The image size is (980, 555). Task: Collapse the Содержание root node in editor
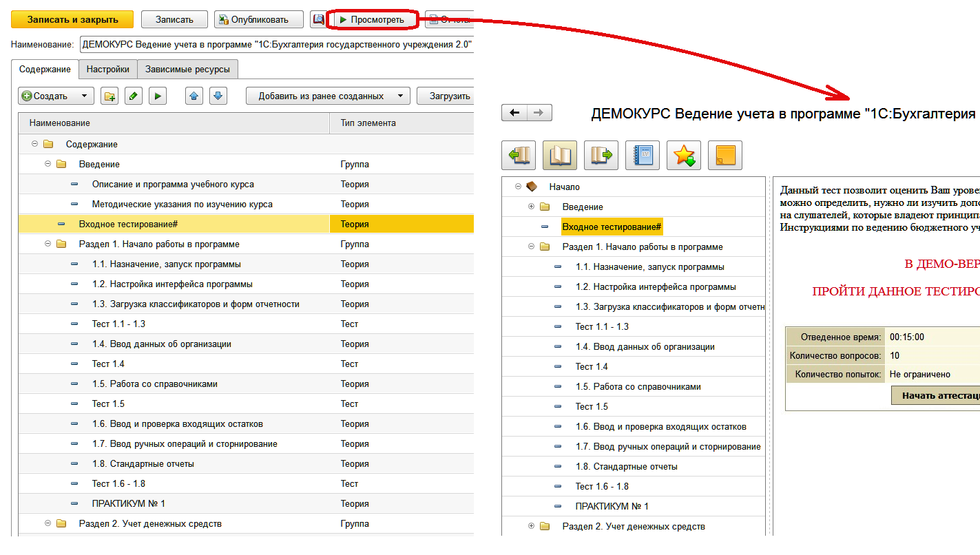(x=35, y=144)
